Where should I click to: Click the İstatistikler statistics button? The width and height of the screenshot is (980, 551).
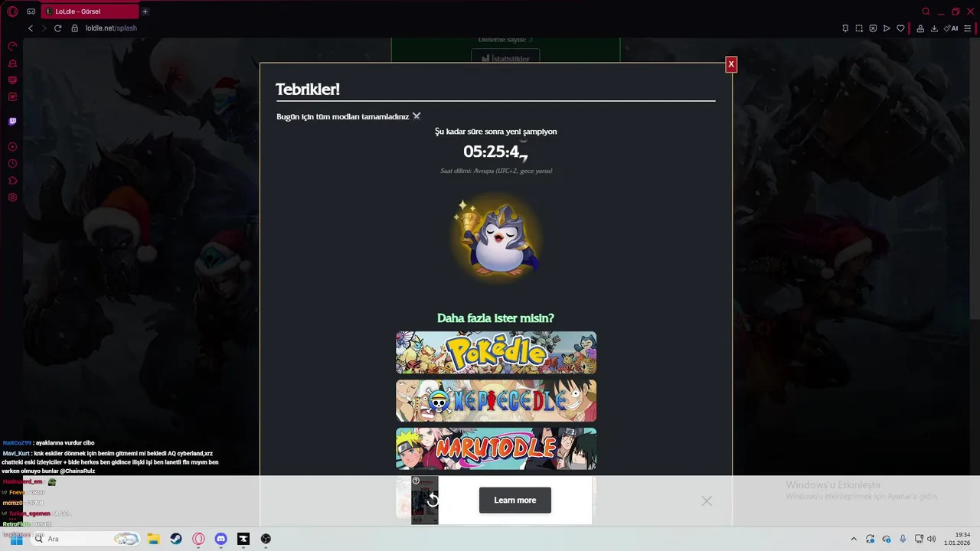pyautogui.click(x=505, y=57)
